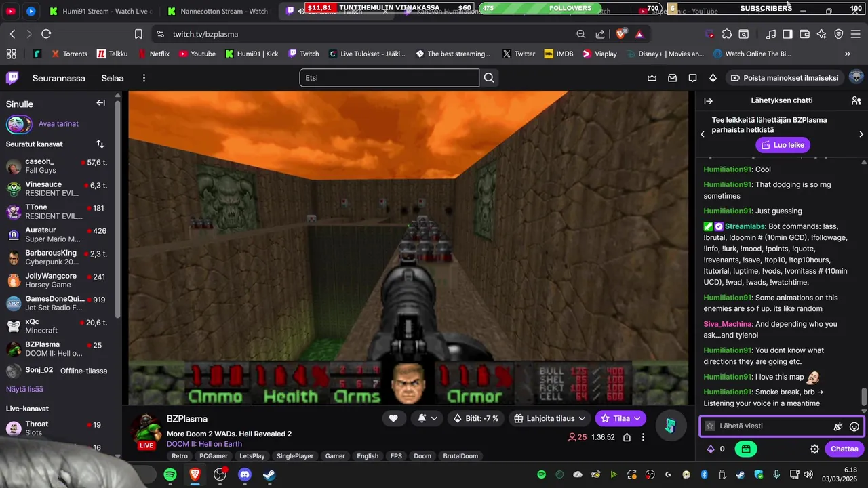Click the Luo leike button

pyautogui.click(x=783, y=145)
